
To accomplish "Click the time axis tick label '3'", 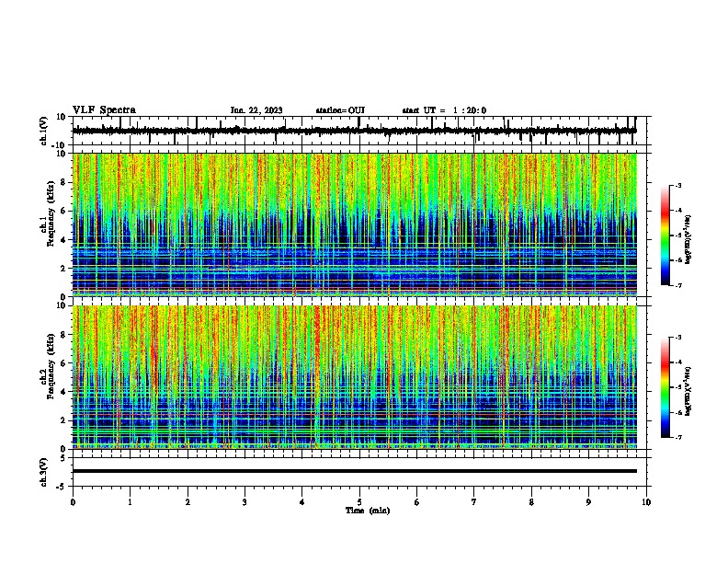I will [x=245, y=502].
